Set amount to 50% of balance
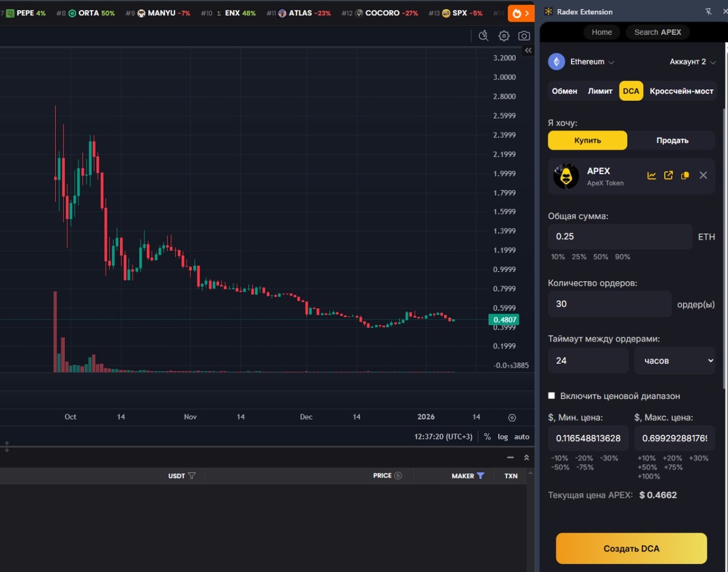728x572 pixels. tap(601, 257)
